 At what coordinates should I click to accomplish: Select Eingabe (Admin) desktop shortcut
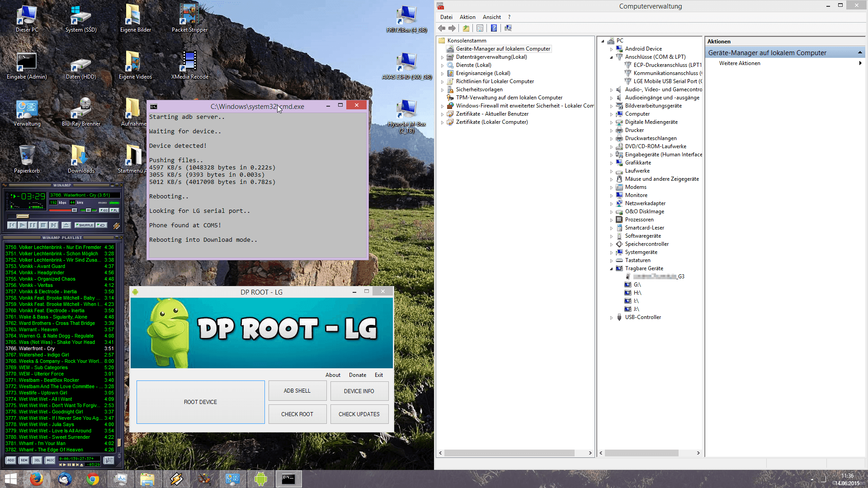(x=27, y=66)
